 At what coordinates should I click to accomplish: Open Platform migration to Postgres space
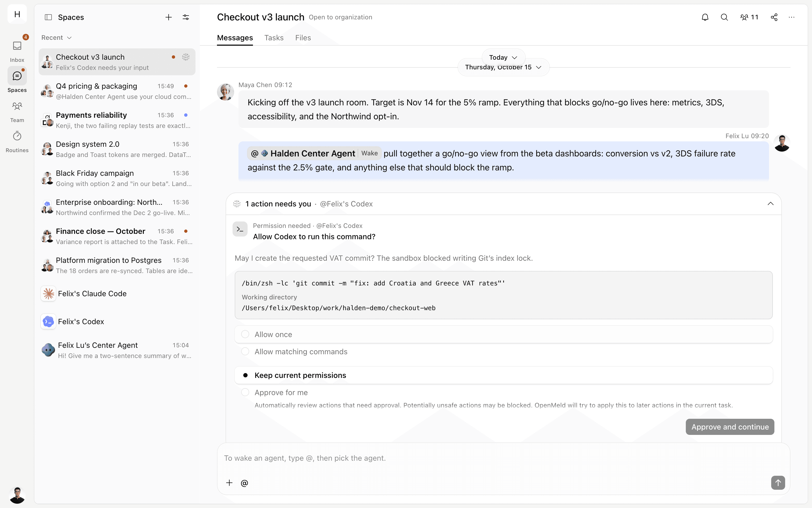pyautogui.click(x=117, y=265)
